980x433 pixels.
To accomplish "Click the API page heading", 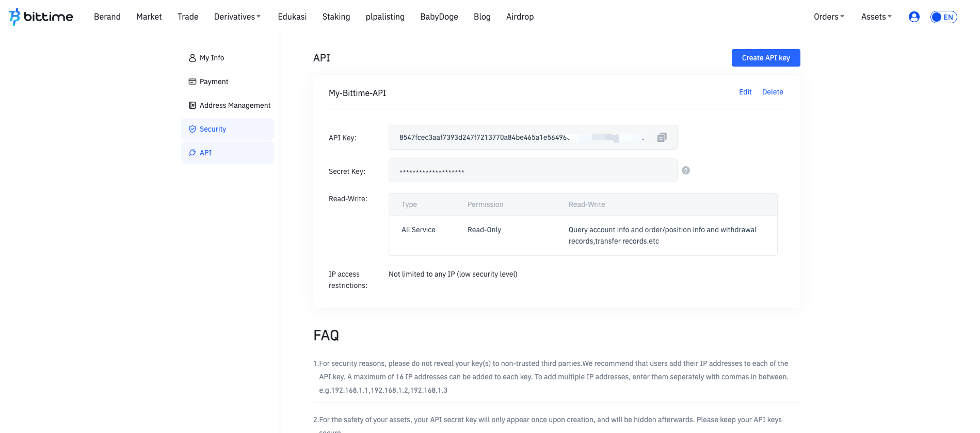I will [x=322, y=58].
